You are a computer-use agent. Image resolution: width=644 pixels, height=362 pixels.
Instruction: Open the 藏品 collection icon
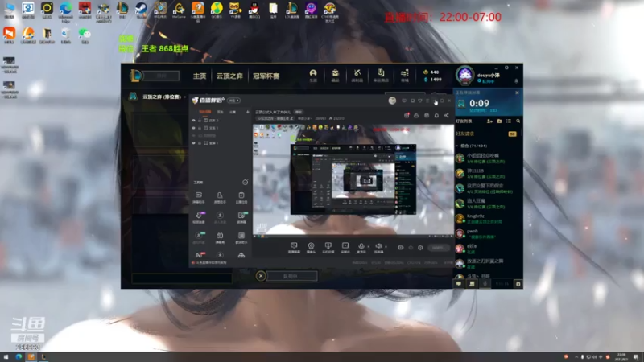[335, 75]
